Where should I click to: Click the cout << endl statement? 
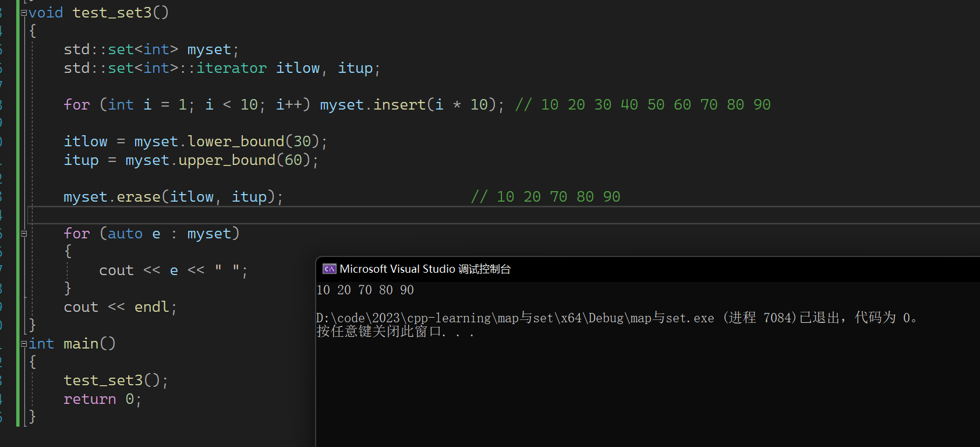click(x=120, y=307)
